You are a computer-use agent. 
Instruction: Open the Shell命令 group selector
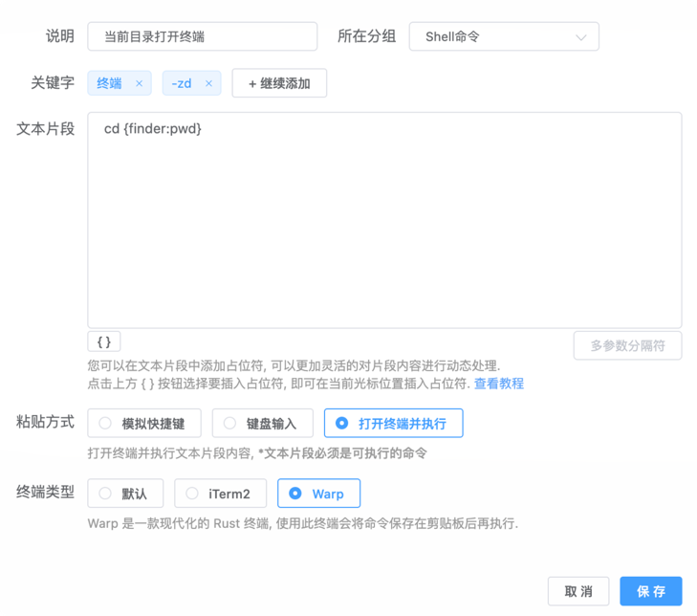coord(503,37)
